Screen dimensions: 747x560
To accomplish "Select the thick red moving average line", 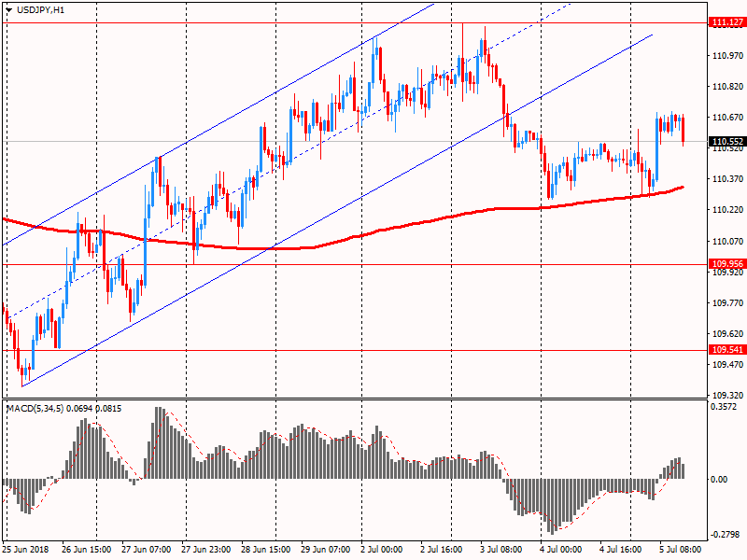I will (x=343, y=240).
